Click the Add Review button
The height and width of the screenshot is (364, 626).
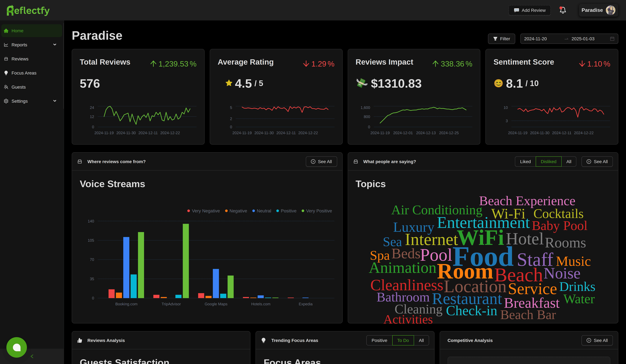pos(529,10)
